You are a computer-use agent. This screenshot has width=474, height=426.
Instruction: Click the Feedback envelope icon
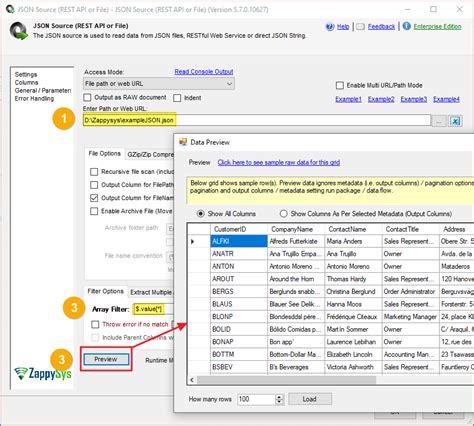[360, 27]
